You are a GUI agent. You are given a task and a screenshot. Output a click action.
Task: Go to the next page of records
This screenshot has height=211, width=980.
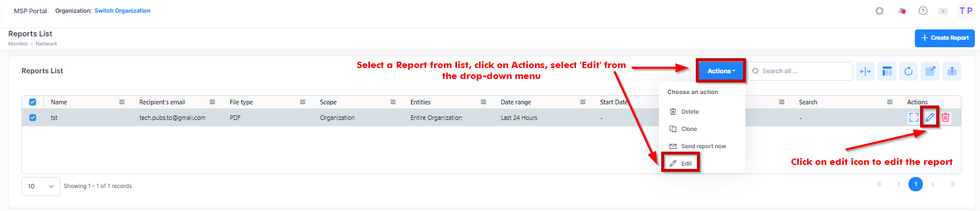(933, 184)
